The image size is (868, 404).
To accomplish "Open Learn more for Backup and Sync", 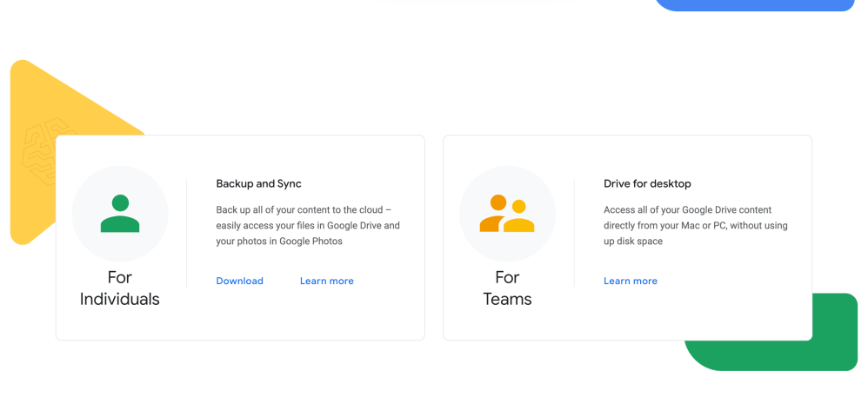I will (326, 281).
